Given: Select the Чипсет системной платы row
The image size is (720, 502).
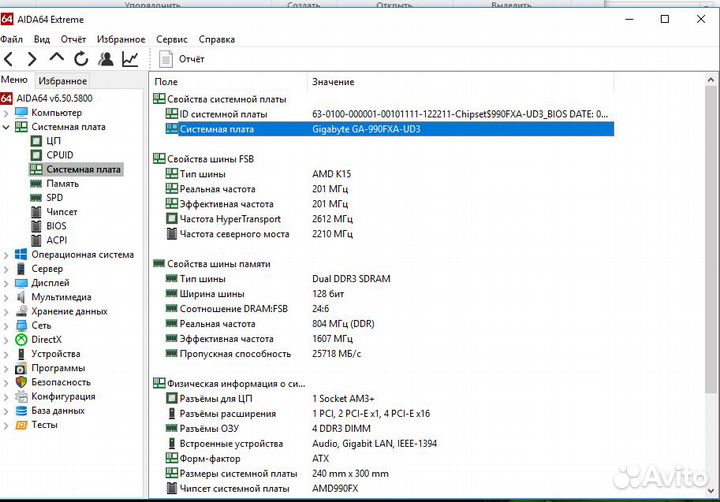Looking at the screenshot, I should pos(388,489).
